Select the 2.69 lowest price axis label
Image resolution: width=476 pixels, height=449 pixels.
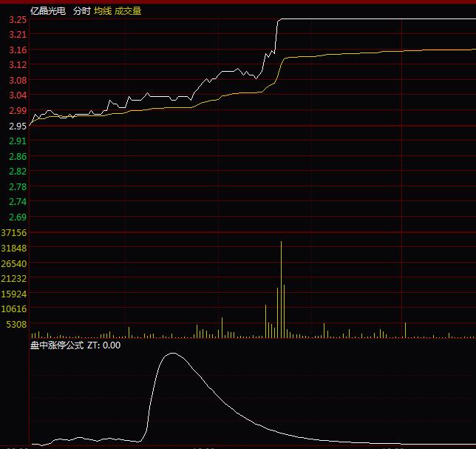[x=18, y=217]
